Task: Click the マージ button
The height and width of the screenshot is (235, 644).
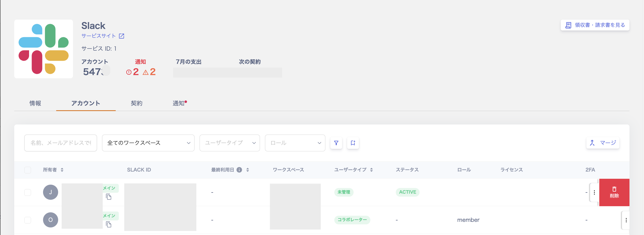Action: point(603,143)
